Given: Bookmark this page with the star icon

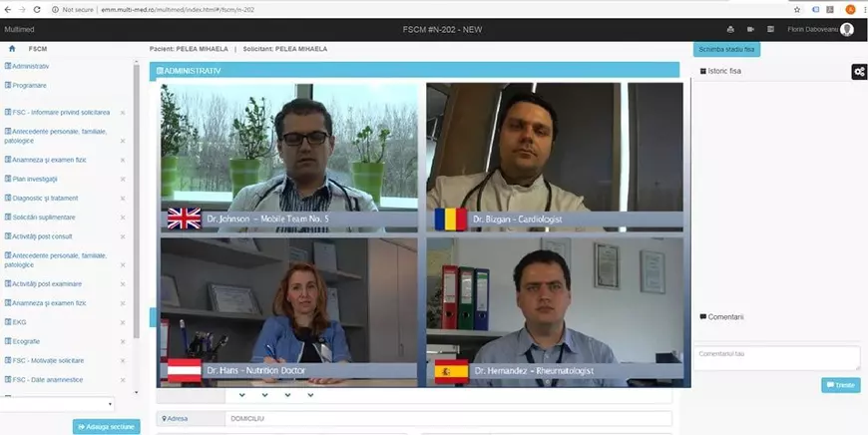Looking at the screenshot, I should [x=797, y=9].
